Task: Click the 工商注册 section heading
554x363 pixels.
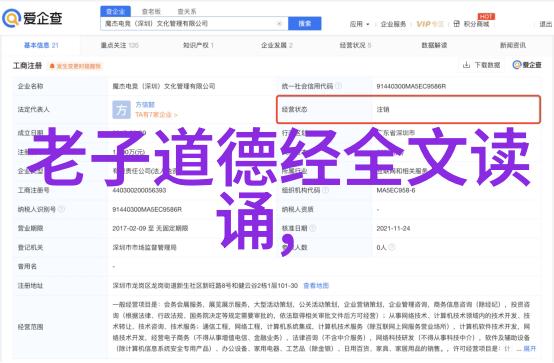Action: pos(27,66)
